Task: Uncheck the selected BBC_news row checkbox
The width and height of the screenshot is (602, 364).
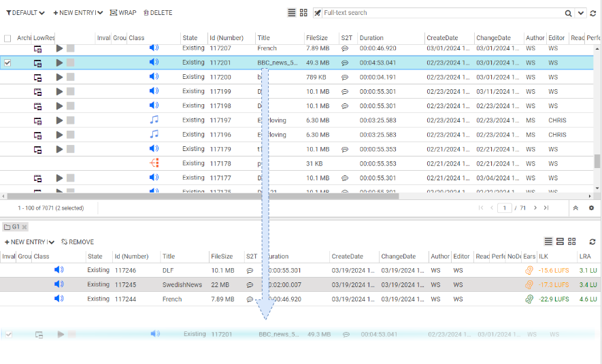Action: pos(7,63)
